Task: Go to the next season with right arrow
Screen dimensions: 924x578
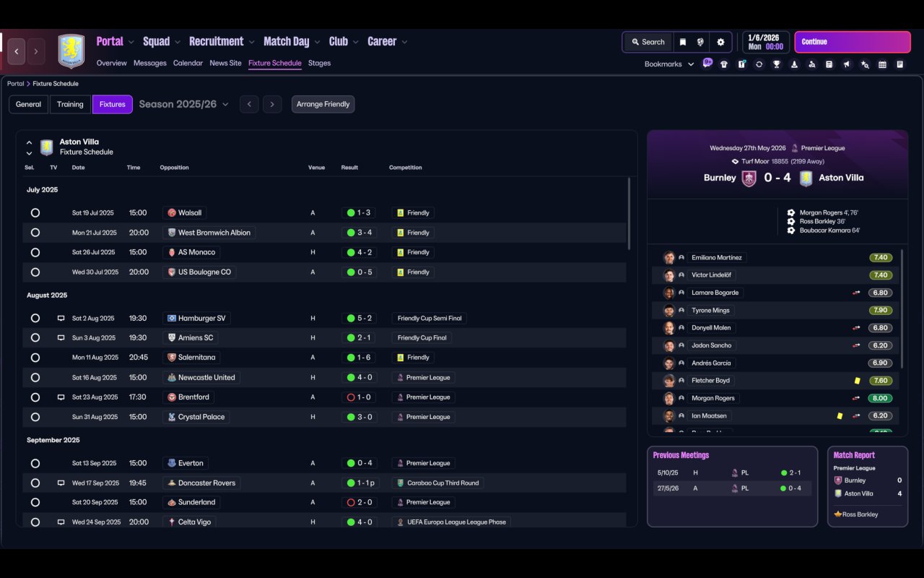Action: (272, 104)
